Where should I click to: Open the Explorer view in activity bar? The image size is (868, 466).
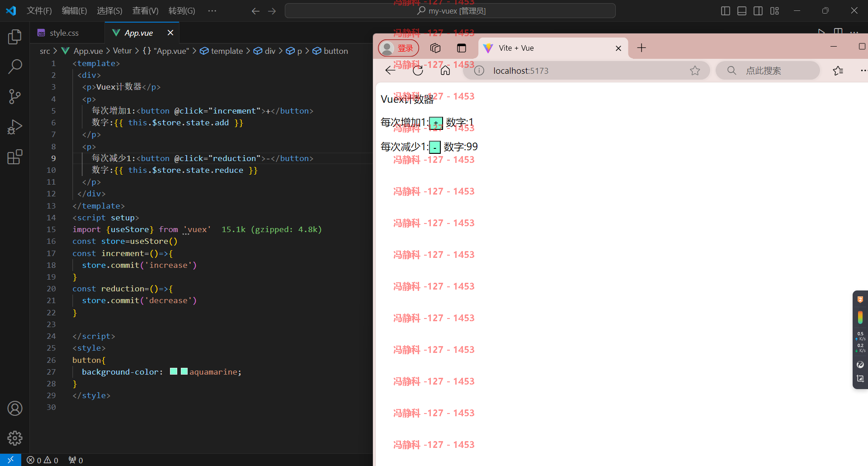click(14, 37)
